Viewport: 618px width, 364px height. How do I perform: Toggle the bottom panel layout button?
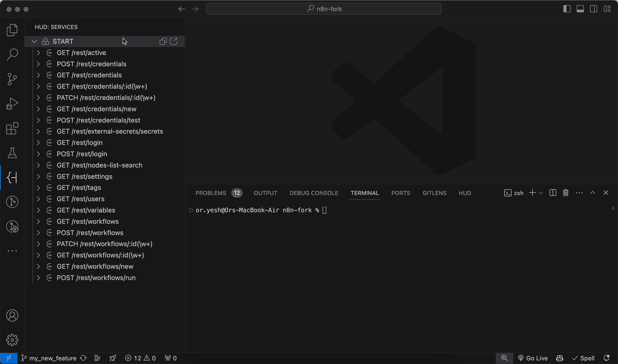580,9
